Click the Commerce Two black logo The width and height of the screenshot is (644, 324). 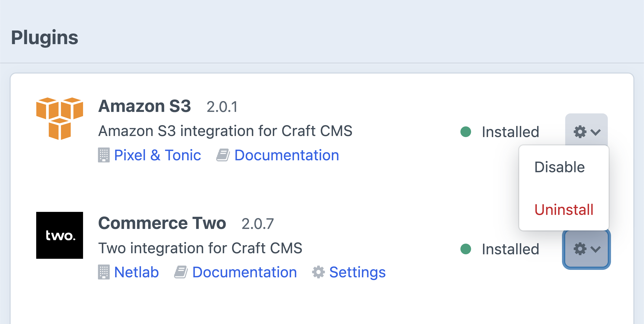[59, 235]
